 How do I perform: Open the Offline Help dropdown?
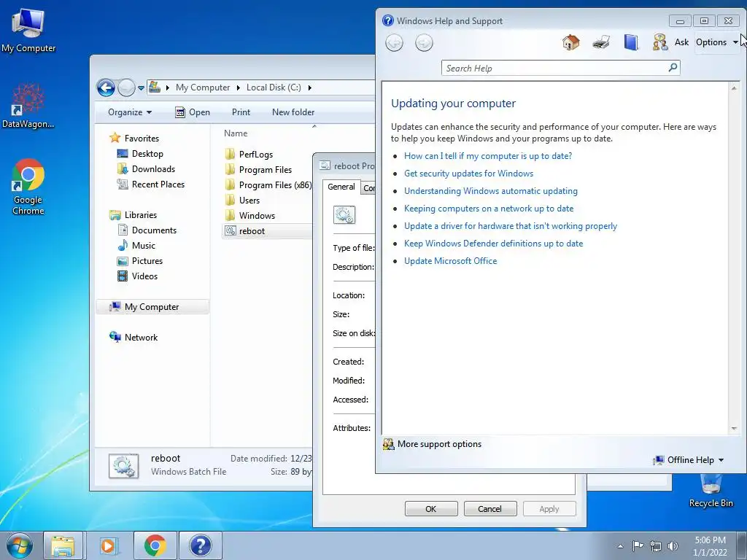click(x=689, y=460)
